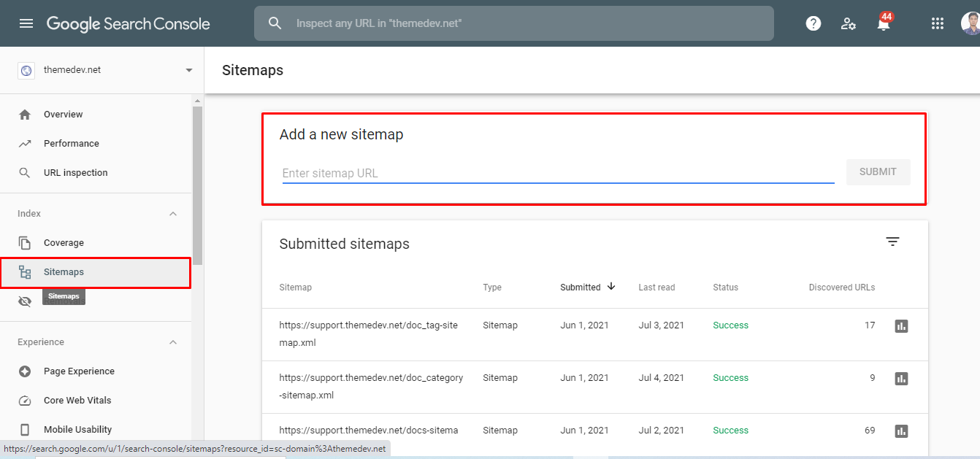
Task: Open the hamburger main menu
Action: [26, 23]
